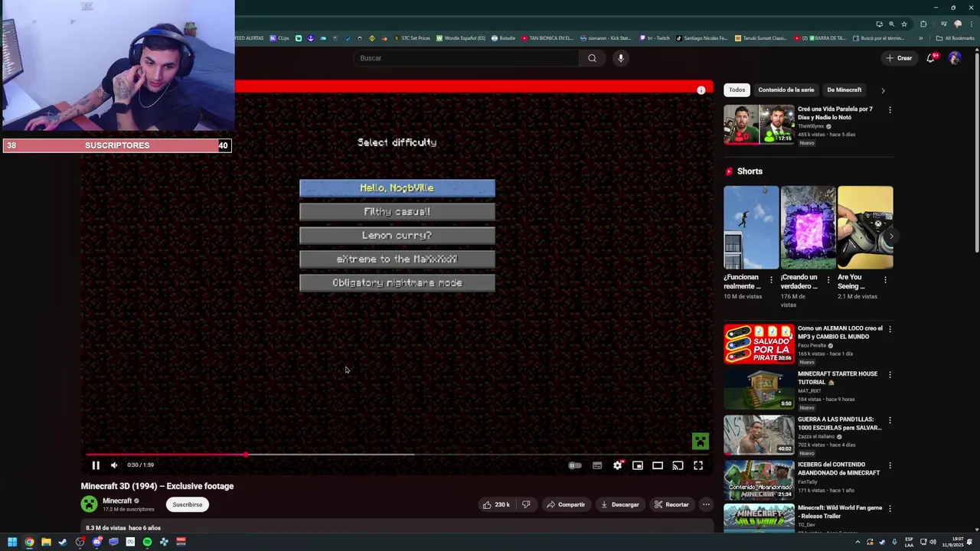Click the video progress bar scrubber
The height and width of the screenshot is (551, 980).
246,455
